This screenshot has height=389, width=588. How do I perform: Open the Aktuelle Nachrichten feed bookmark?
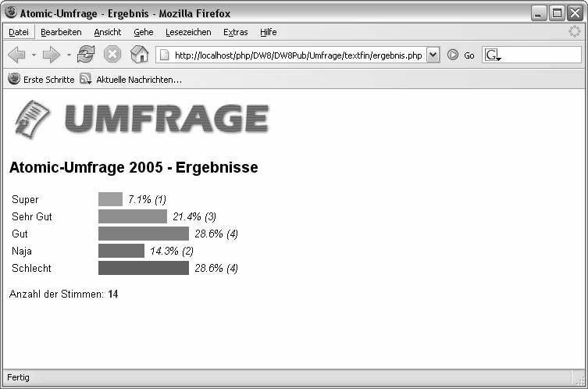(131, 80)
